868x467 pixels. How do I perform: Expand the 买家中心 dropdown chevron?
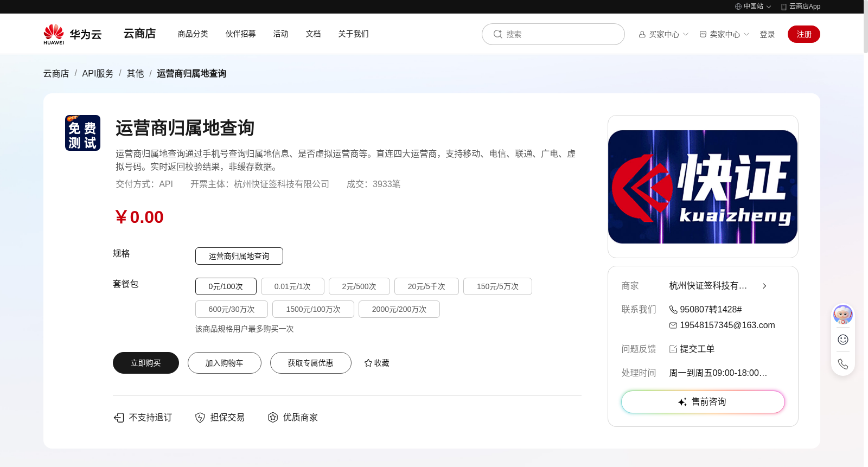pyautogui.click(x=686, y=34)
